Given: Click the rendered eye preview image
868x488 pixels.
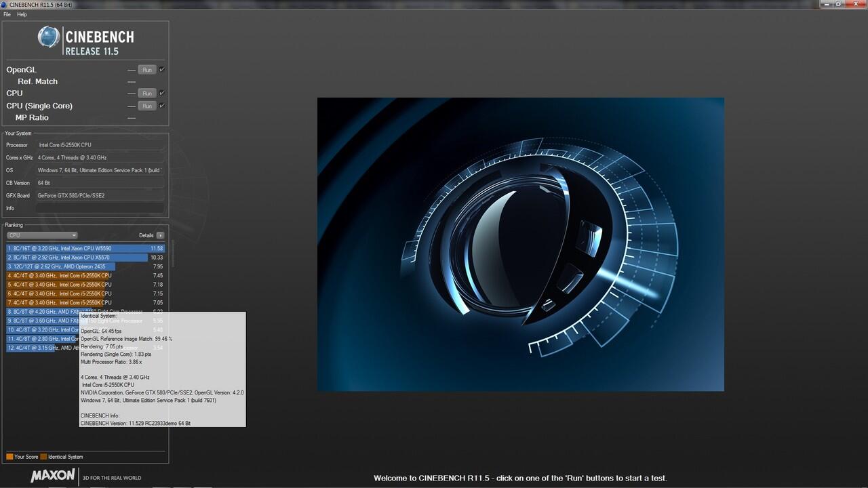Looking at the screenshot, I should pyautogui.click(x=520, y=244).
